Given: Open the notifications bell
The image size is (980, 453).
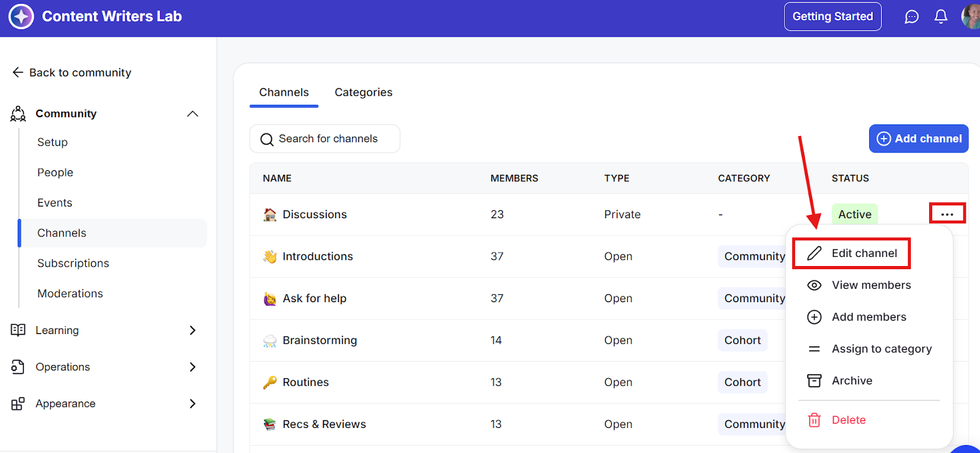Looking at the screenshot, I should pos(941,17).
